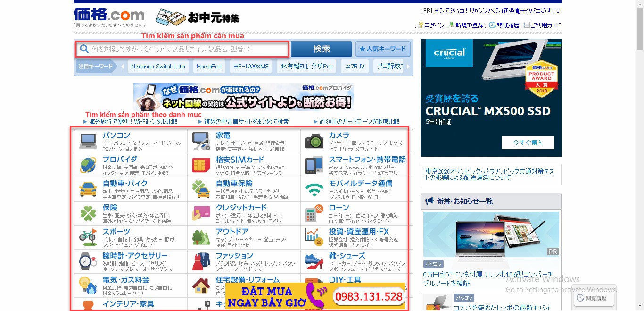644x311 pixels.
Task: Click the 価格.com site logo
Action: coord(109,15)
